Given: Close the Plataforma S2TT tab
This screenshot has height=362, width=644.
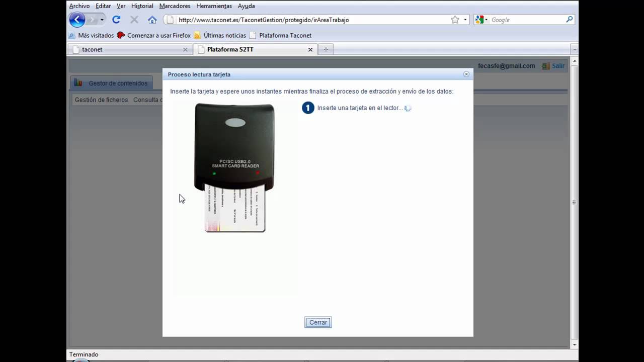Looking at the screenshot, I should [x=310, y=49].
